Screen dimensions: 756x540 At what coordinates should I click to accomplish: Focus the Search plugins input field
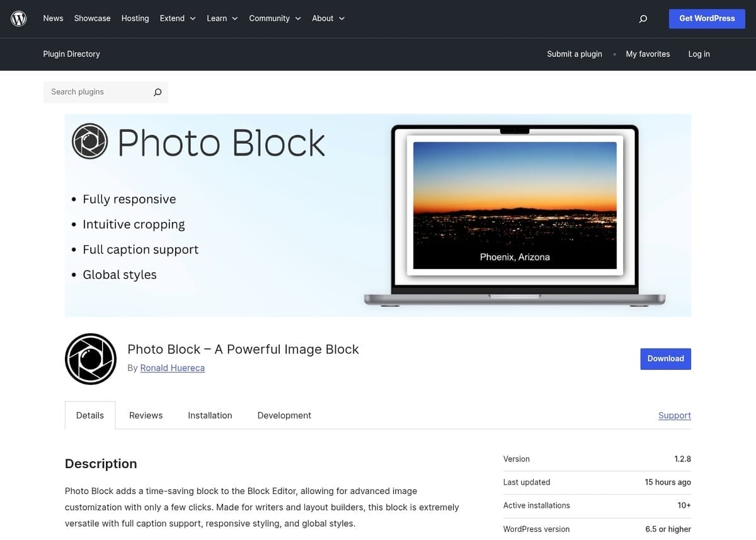(98, 92)
